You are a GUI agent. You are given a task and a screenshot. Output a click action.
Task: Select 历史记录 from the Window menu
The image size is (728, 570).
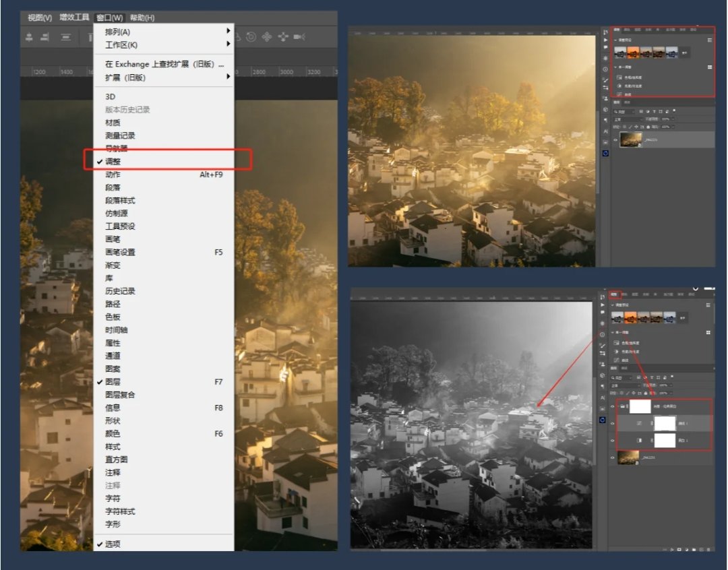pyautogui.click(x=121, y=291)
